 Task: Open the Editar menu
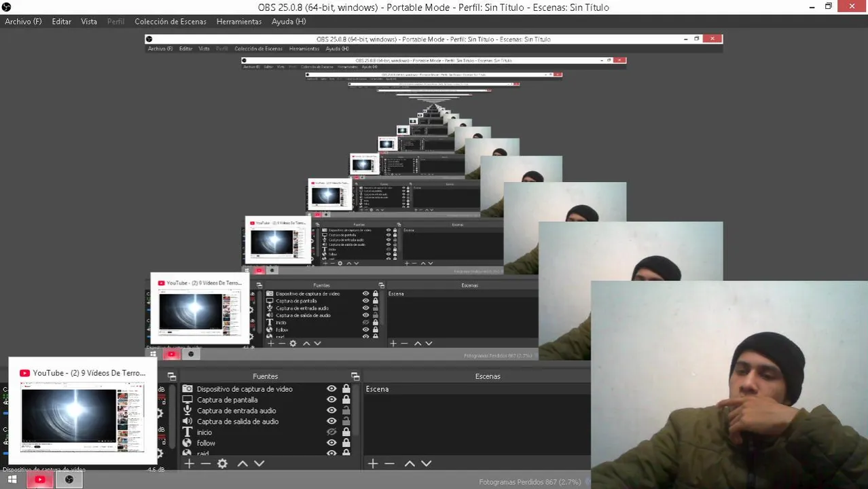[61, 22]
